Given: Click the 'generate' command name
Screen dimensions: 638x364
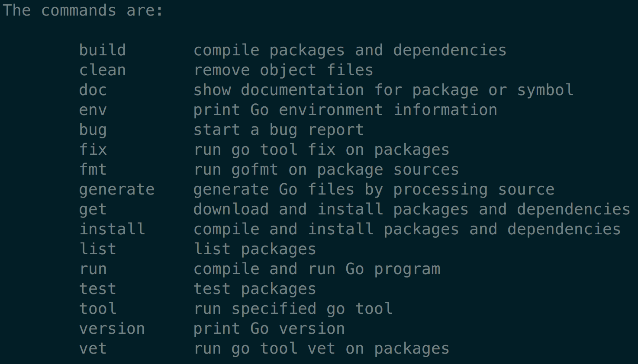Looking at the screenshot, I should click(x=117, y=189).
